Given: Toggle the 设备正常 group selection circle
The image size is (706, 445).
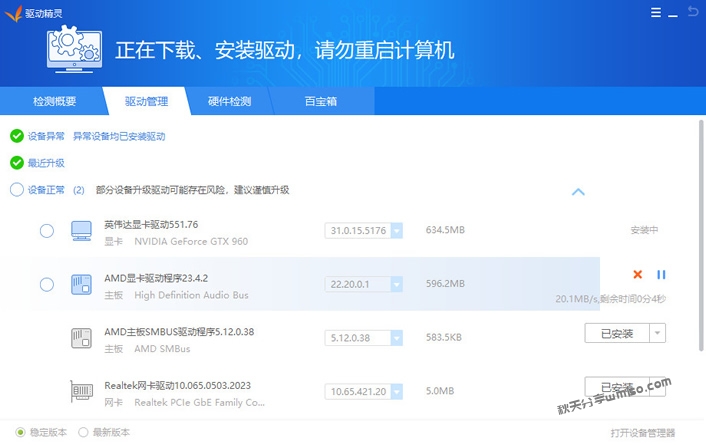Looking at the screenshot, I should click(17, 190).
